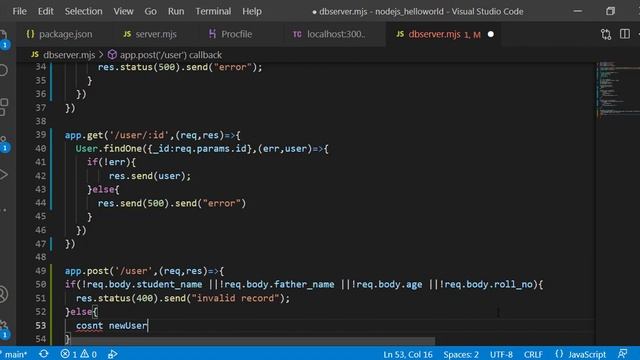Click the feedback icon in status bar
Viewport: 640px width, 360px height.
(622, 354)
